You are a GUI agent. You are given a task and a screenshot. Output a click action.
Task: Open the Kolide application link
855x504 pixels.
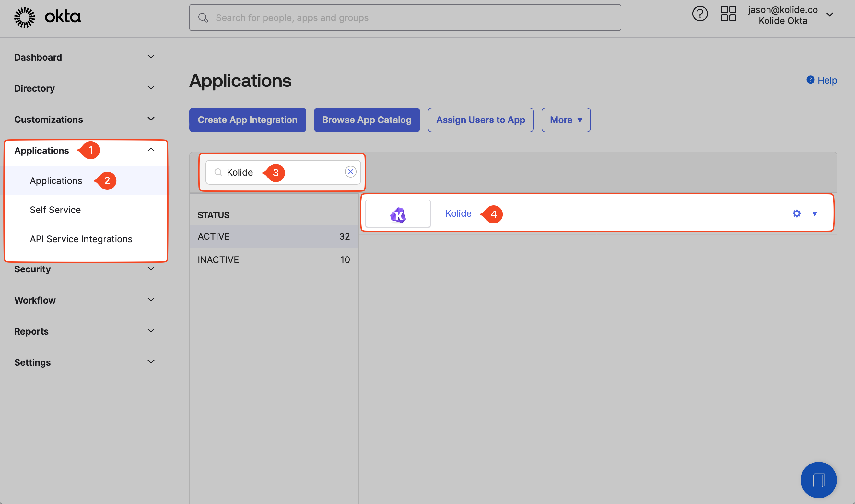point(458,214)
